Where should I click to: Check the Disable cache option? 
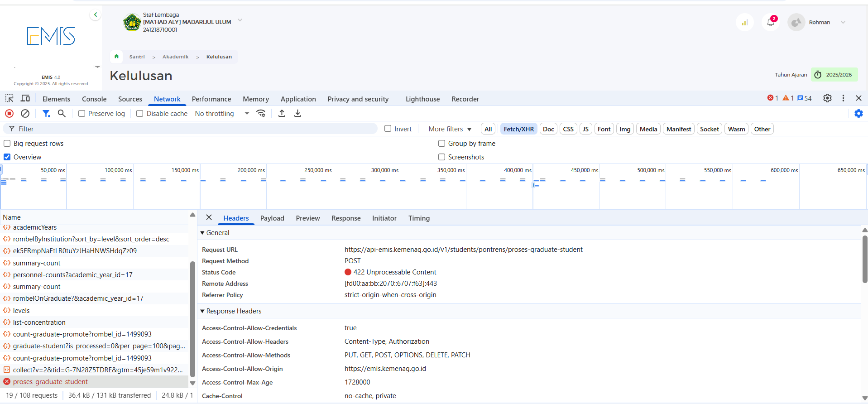(140, 114)
